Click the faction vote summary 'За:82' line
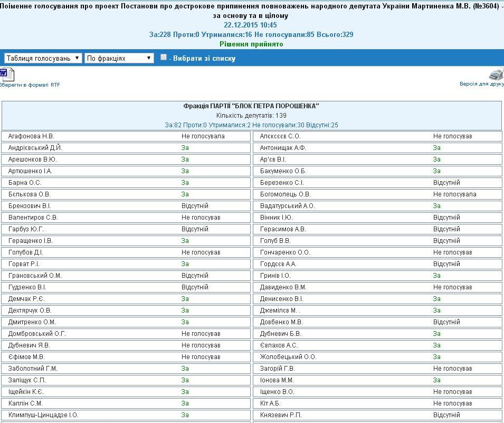This screenshot has width=504, height=423. [x=251, y=125]
